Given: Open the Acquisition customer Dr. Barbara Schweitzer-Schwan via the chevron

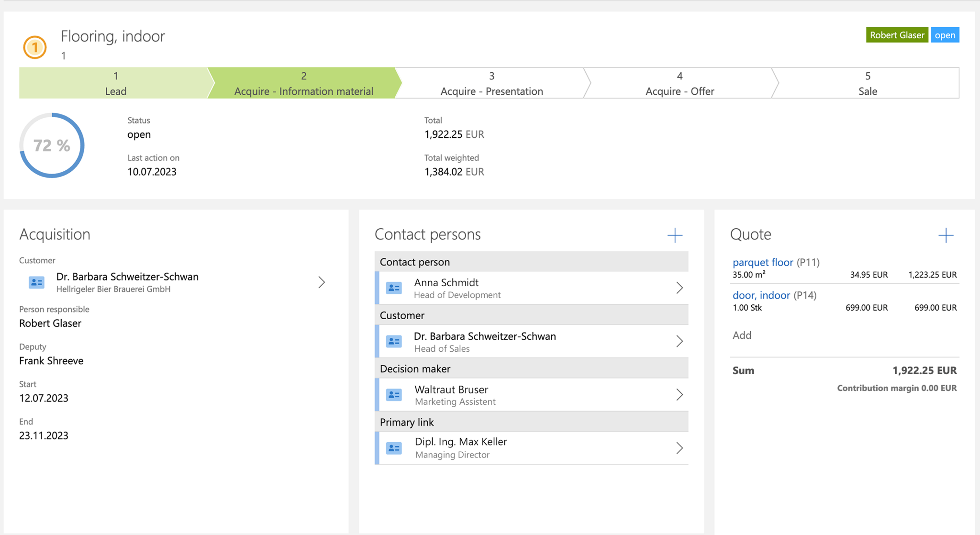Looking at the screenshot, I should [x=322, y=282].
